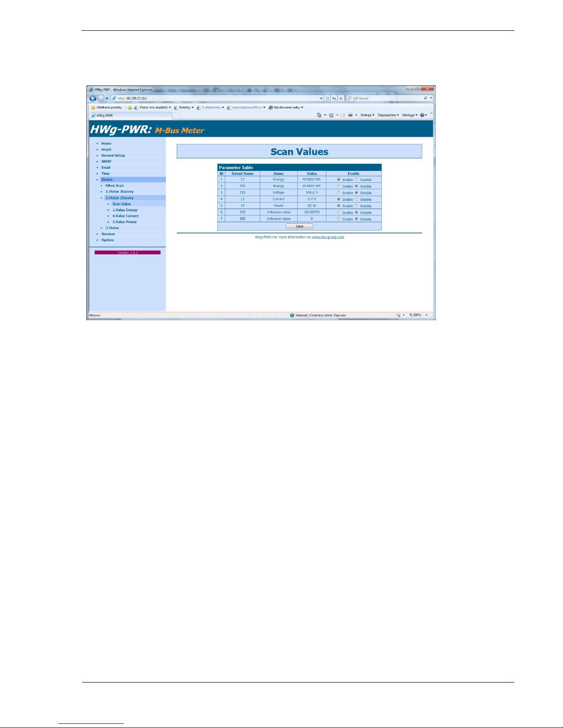Click the search magnifier icon
Viewport: 563px width, 728px height.
point(426,98)
